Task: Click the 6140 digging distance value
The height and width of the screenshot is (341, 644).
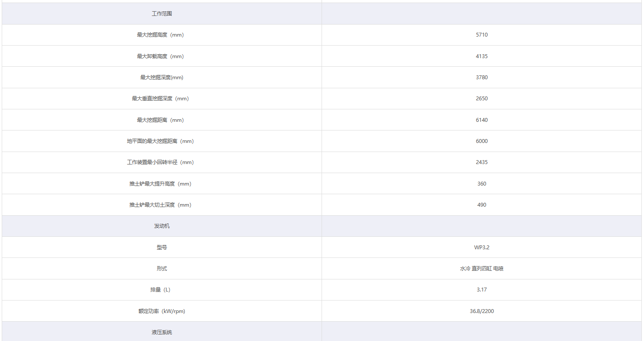Action: tap(482, 120)
